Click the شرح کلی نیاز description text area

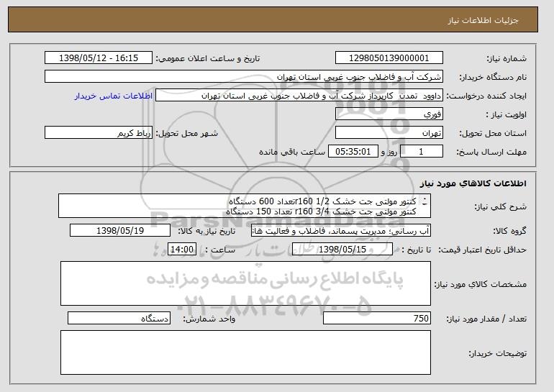point(245,206)
